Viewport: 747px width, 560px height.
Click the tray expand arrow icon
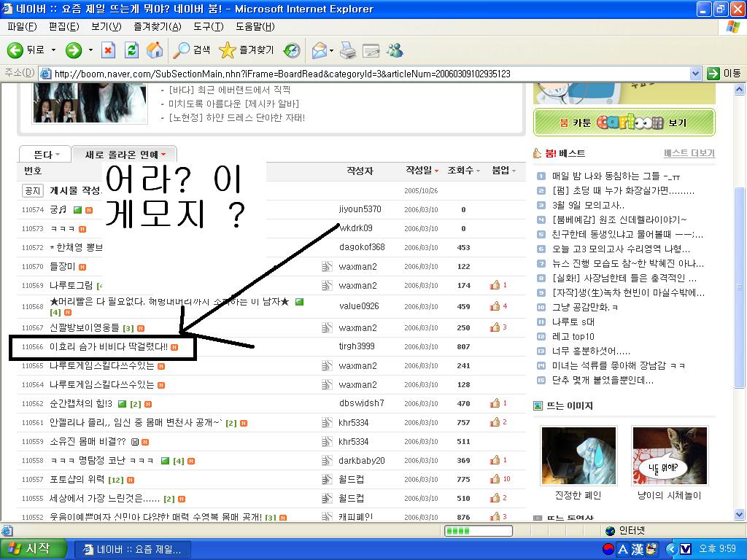pyautogui.click(x=670, y=549)
